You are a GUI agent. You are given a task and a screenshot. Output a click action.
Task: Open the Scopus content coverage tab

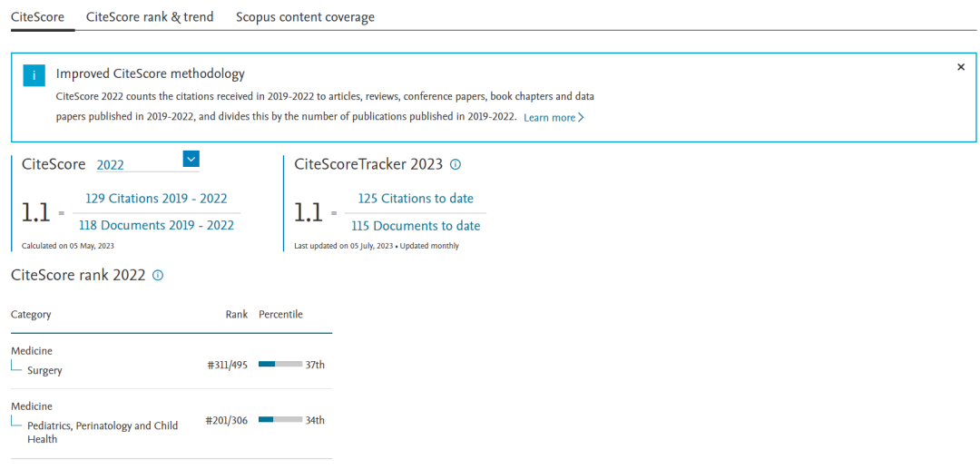[305, 17]
